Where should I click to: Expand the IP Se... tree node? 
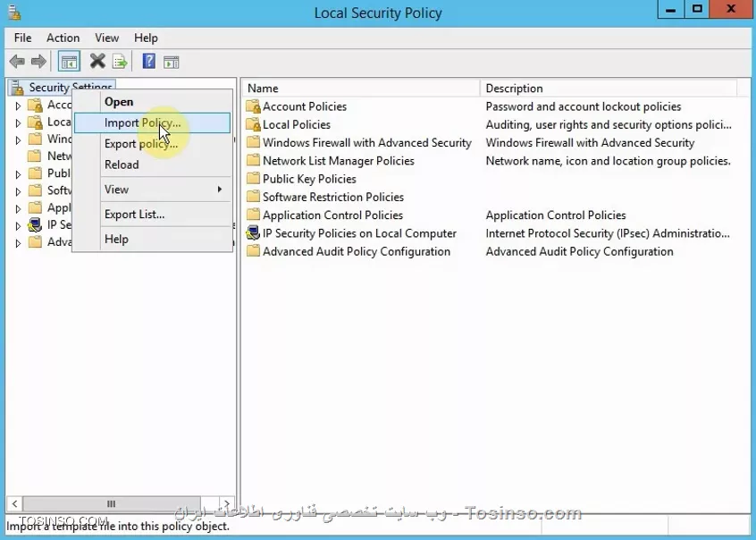(18, 225)
